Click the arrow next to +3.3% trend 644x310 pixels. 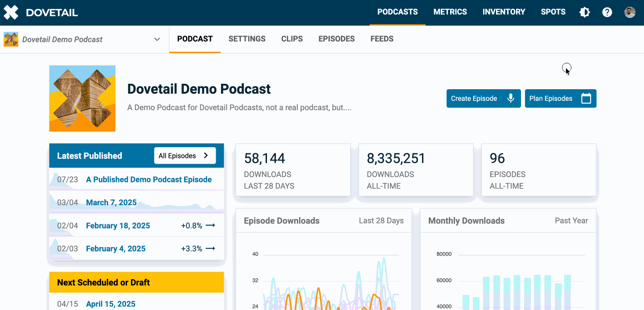(x=210, y=249)
